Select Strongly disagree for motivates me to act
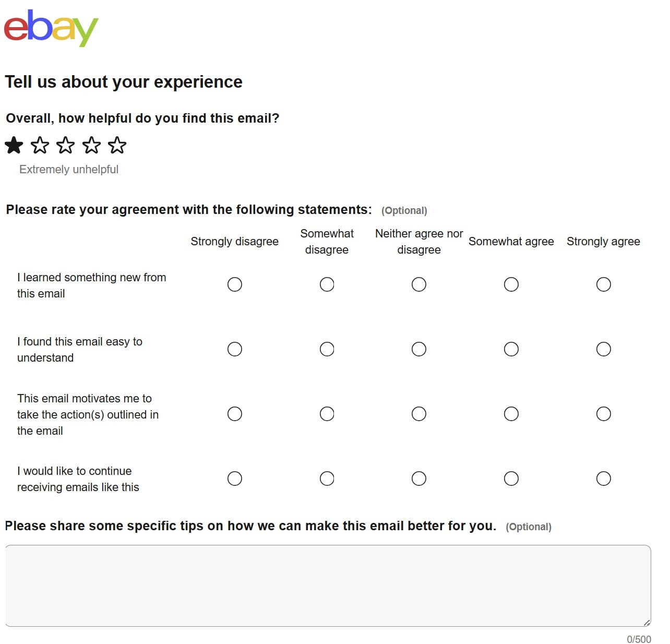The width and height of the screenshot is (670, 644). click(235, 414)
